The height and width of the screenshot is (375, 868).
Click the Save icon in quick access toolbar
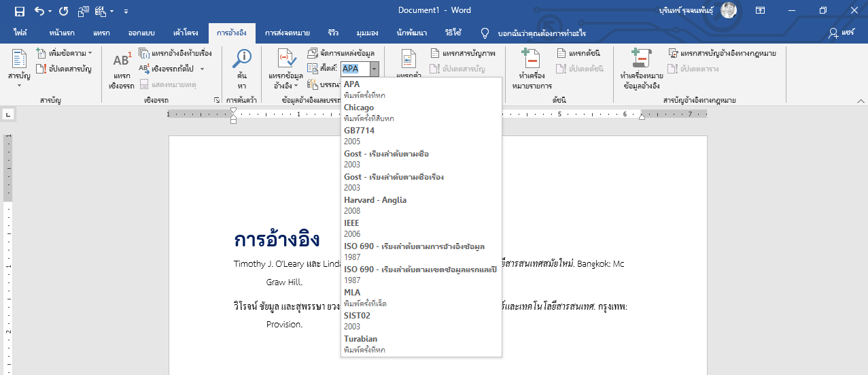(20, 11)
